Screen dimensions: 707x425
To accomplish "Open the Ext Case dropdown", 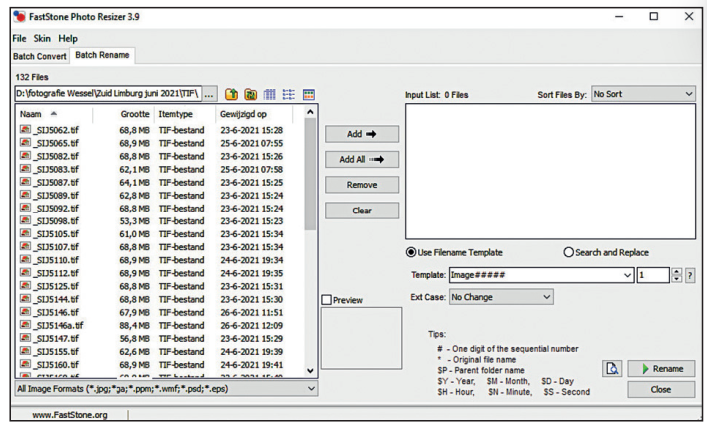I will coord(500,297).
